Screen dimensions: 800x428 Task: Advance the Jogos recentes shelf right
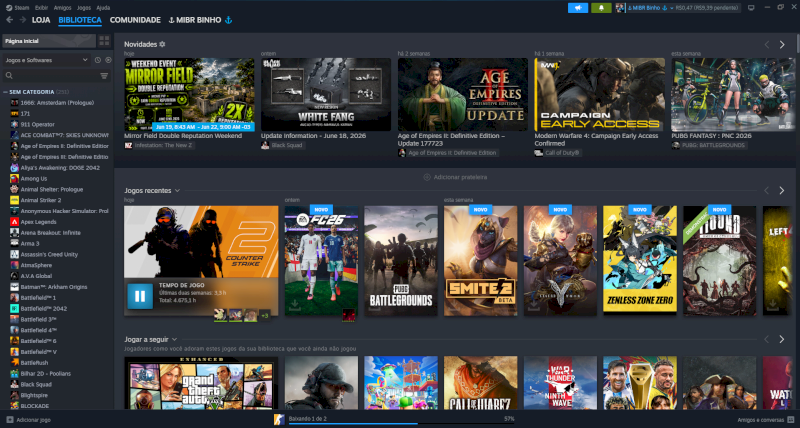(x=782, y=190)
